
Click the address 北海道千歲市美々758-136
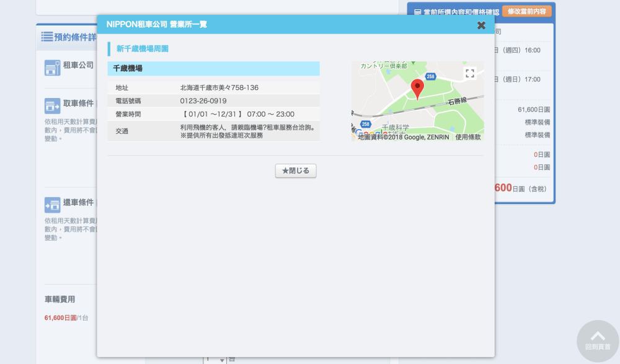pos(219,87)
